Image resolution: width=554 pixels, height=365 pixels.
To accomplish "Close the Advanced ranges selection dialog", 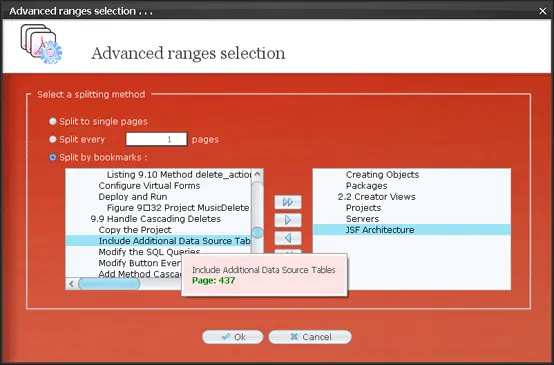I will 543,11.
